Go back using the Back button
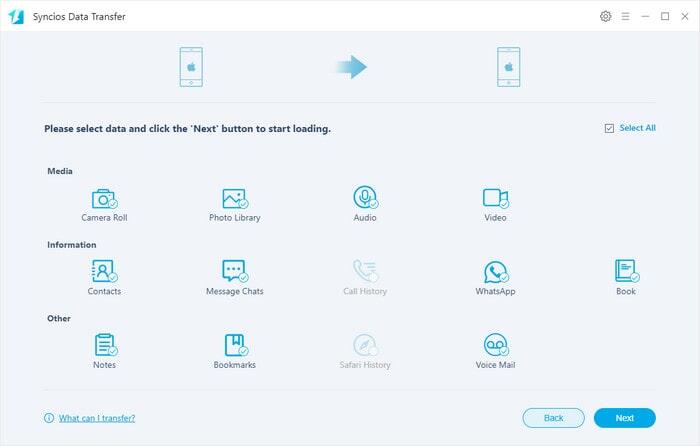Viewport: 700px width, 446px height. (x=553, y=418)
